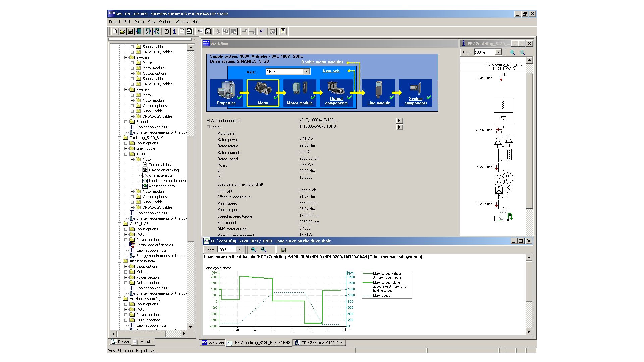Open the Options menu
The width and height of the screenshot is (644, 362).
coord(165,22)
